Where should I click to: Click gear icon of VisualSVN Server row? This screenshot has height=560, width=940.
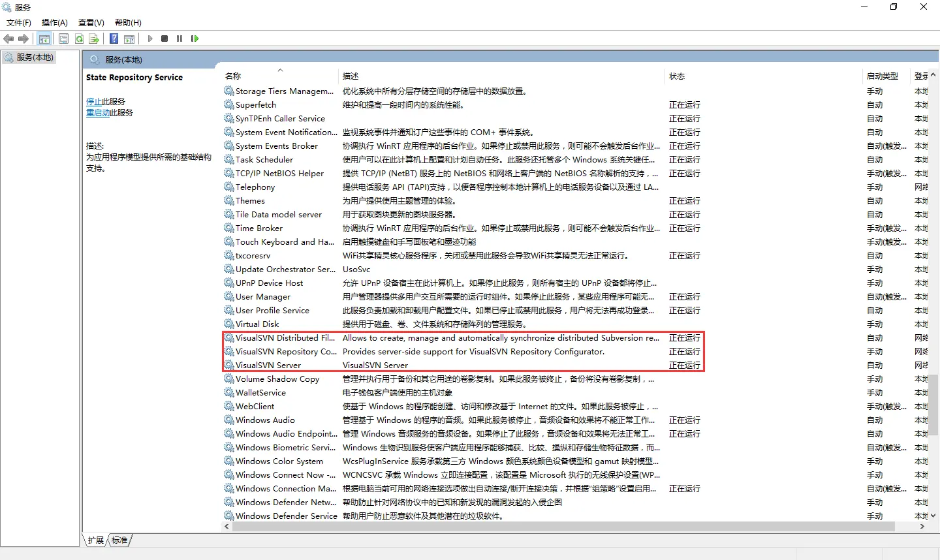pyautogui.click(x=228, y=365)
